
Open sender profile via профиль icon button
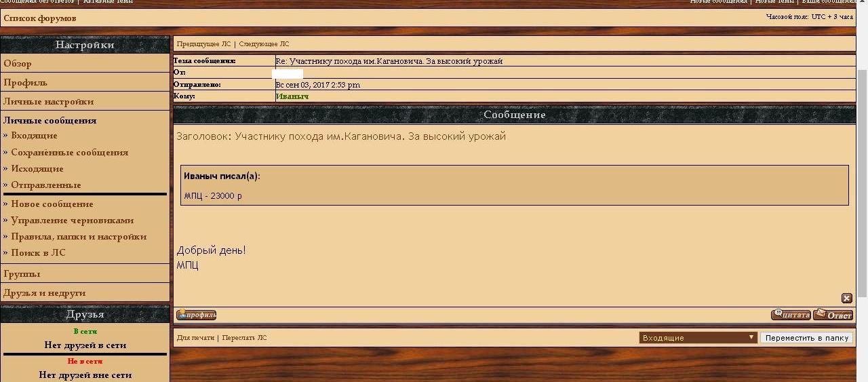(x=196, y=315)
